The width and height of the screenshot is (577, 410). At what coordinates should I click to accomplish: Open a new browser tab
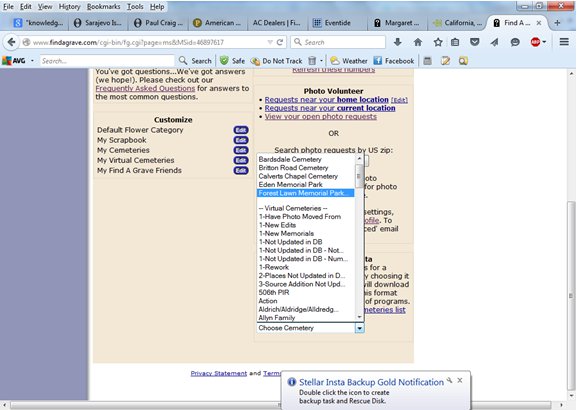pyautogui.click(x=557, y=23)
